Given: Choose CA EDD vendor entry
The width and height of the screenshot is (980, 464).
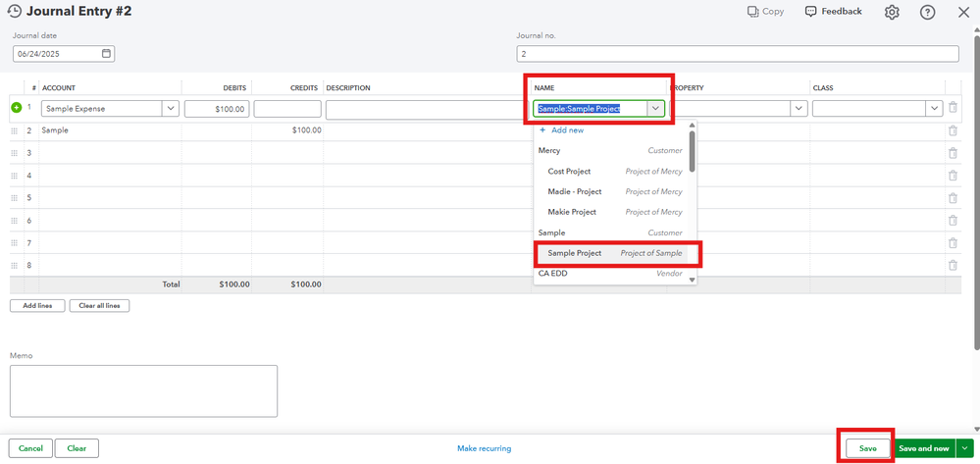Looking at the screenshot, I should [610, 274].
